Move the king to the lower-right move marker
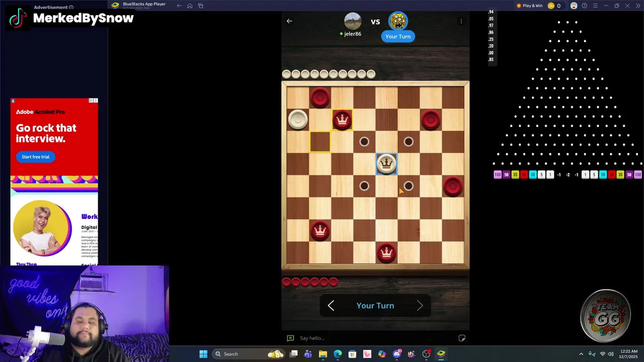Image resolution: width=644 pixels, height=362 pixels. click(x=409, y=186)
